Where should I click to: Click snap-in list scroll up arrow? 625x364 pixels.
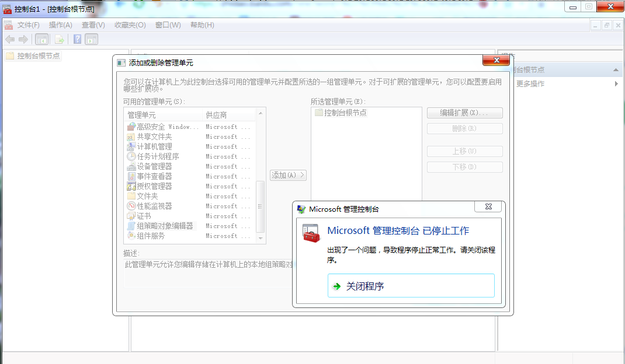(x=261, y=113)
